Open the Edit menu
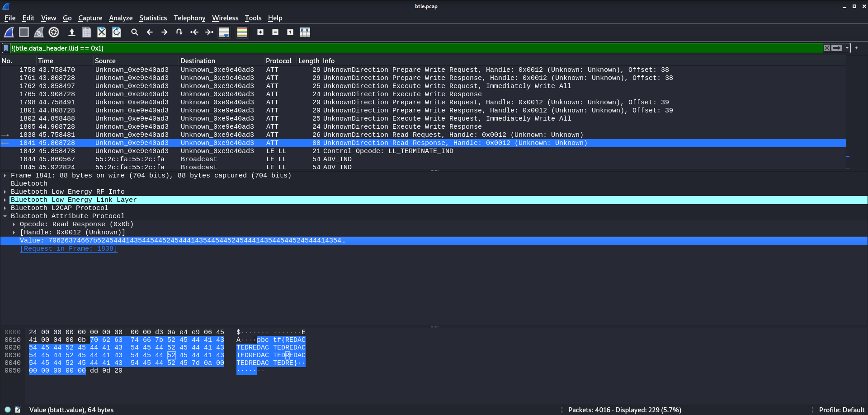 (x=28, y=18)
